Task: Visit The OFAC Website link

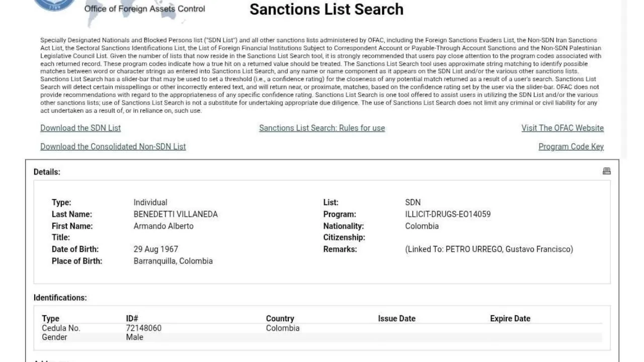Action: pyautogui.click(x=562, y=128)
